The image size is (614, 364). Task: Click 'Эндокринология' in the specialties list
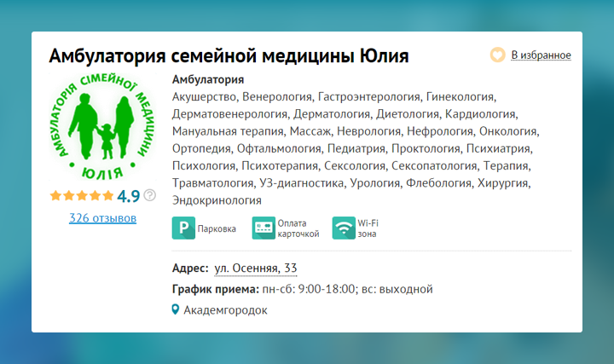[x=217, y=200]
